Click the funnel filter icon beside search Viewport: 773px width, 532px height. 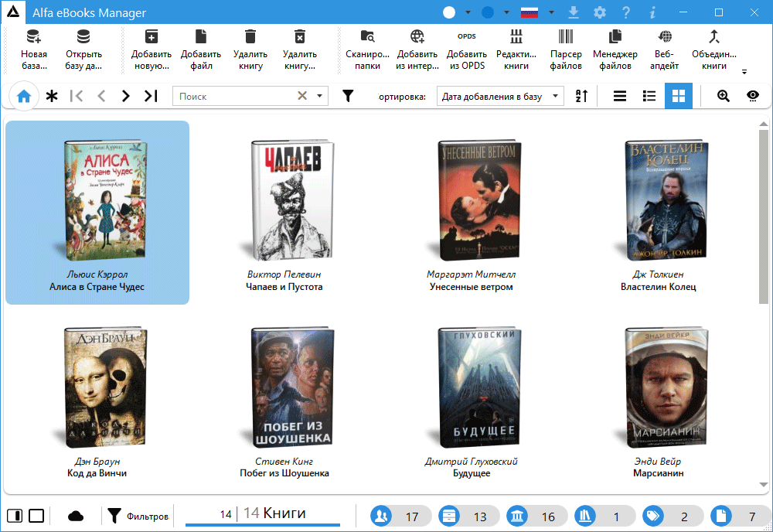coord(348,96)
